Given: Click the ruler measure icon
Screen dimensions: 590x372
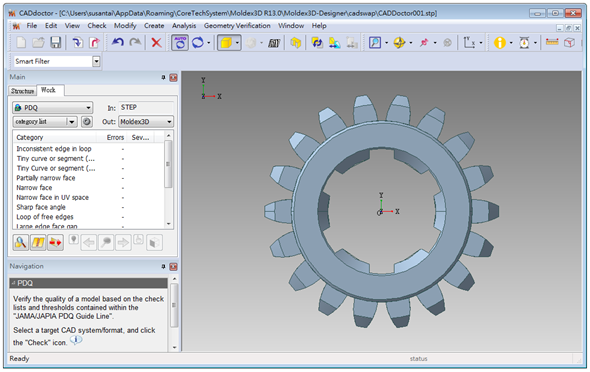Looking at the screenshot, I should [x=552, y=42].
